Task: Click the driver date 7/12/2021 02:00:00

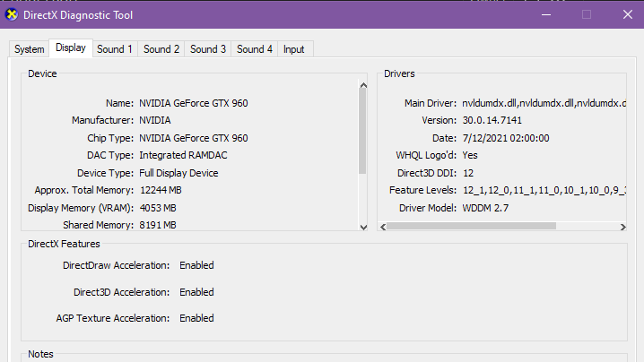Action: [x=506, y=138]
